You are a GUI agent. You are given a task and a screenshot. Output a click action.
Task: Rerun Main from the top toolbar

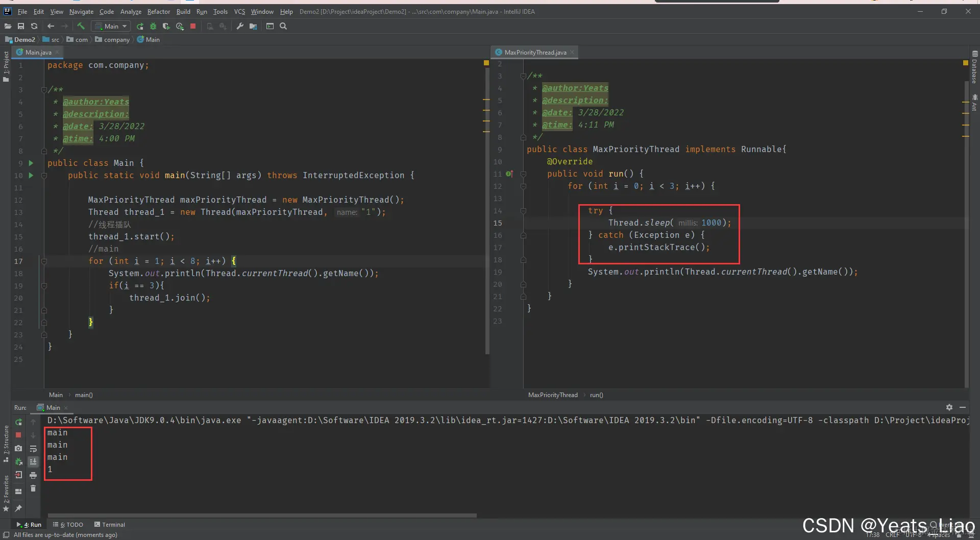pos(140,26)
